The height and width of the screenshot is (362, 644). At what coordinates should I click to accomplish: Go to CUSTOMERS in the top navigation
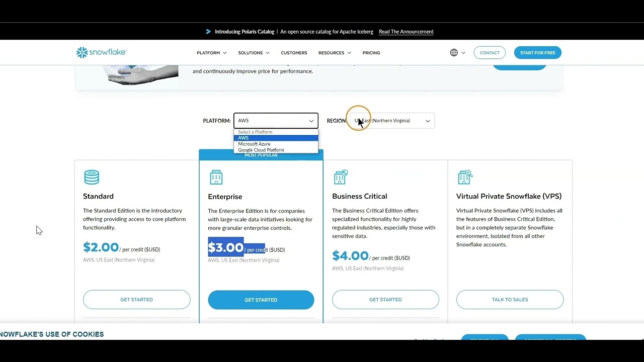click(x=294, y=53)
